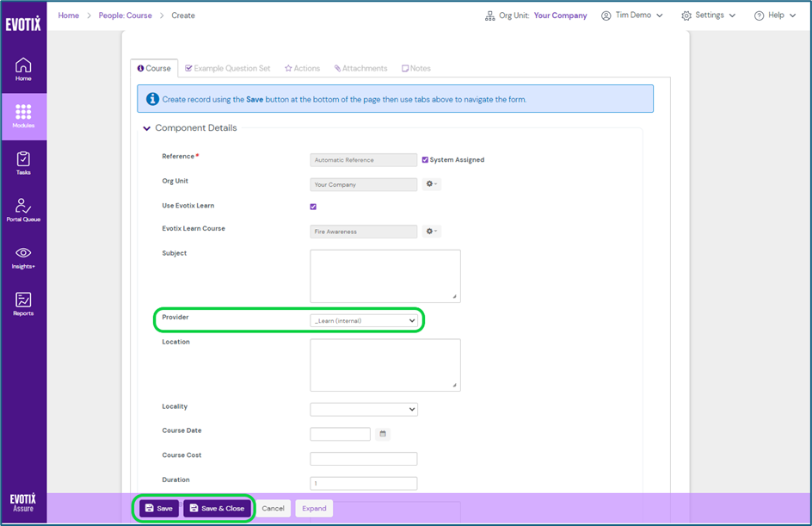
Task: Open the Provider dropdown
Action: (364, 320)
